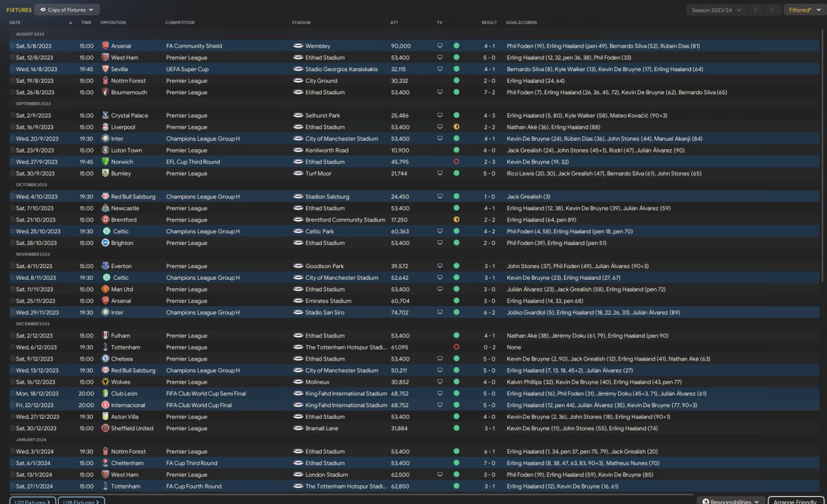Click the stadium icon beside Wembley
Image resolution: width=827 pixels, height=504 pixels.
click(x=298, y=47)
